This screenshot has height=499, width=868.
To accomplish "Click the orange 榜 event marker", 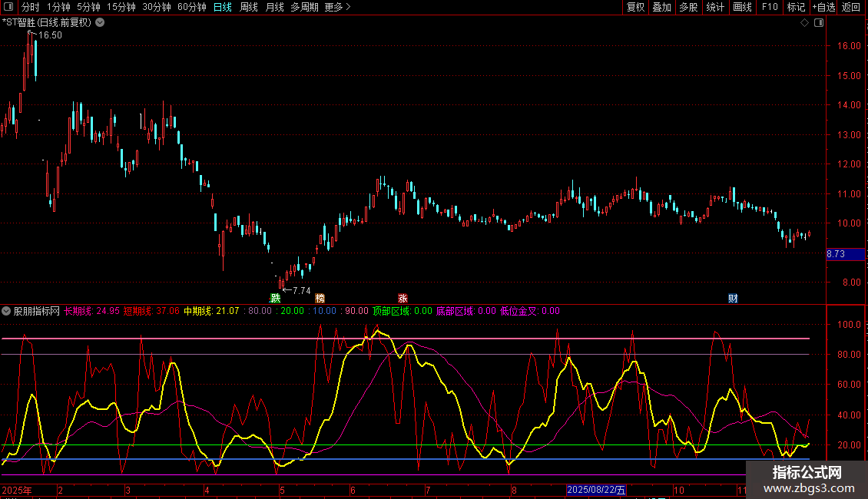I will pyautogui.click(x=320, y=299).
